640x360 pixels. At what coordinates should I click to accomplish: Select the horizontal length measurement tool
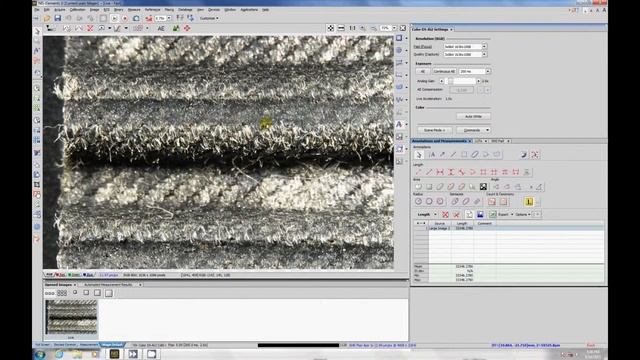(440, 172)
